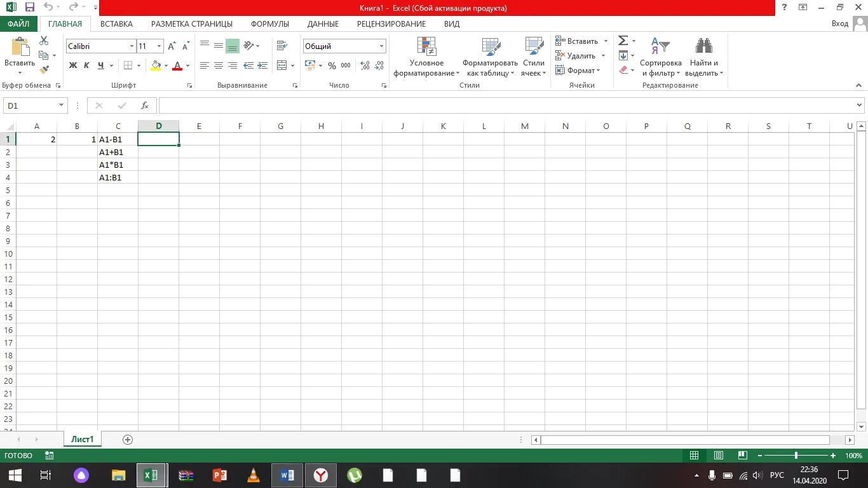Switch to the РАЗМЕТКА СТРАНИЦЫ tab
The height and width of the screenshot is (488, 868).
point(192,24)
